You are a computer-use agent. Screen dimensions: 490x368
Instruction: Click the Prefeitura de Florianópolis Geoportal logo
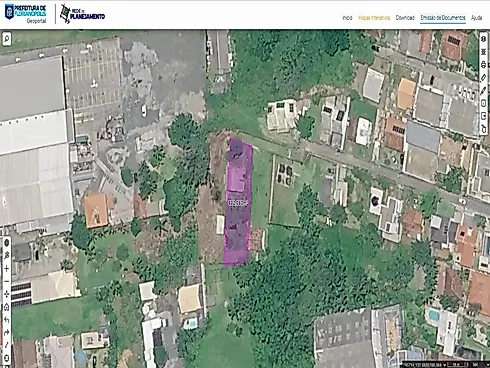click(x=26, y=14)
